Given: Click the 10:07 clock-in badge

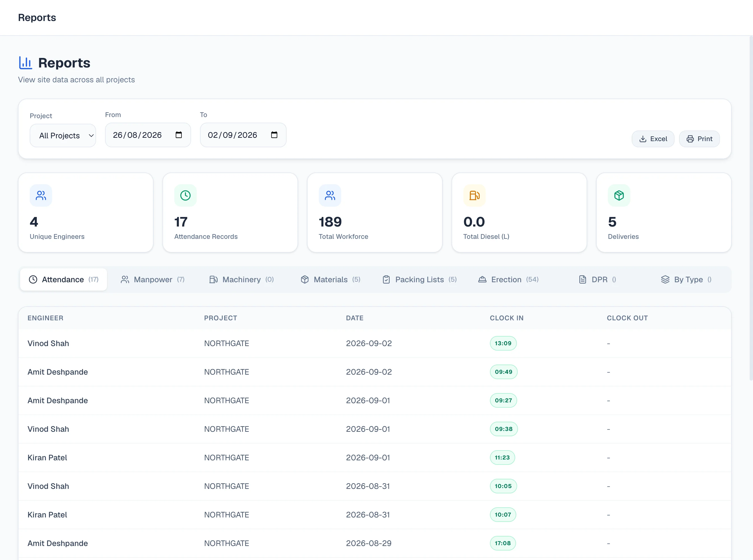Looking at the screenshot, I should coord(503,515).
